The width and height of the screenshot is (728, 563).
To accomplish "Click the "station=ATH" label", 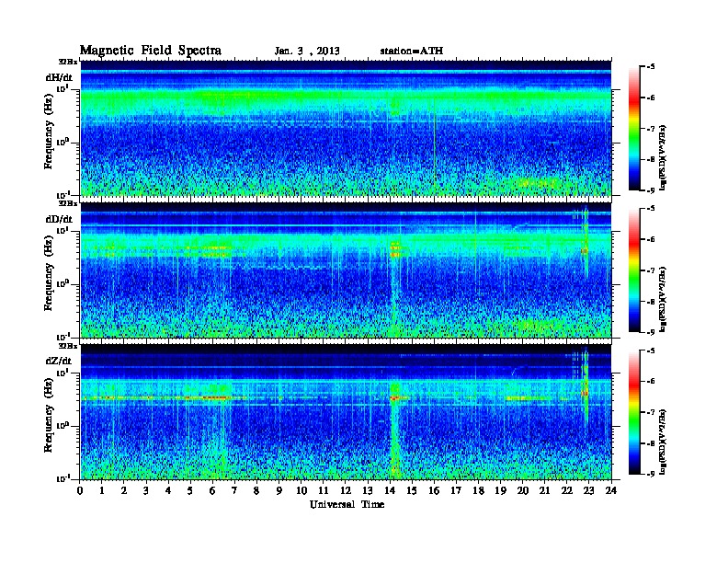I will [412, 51].
